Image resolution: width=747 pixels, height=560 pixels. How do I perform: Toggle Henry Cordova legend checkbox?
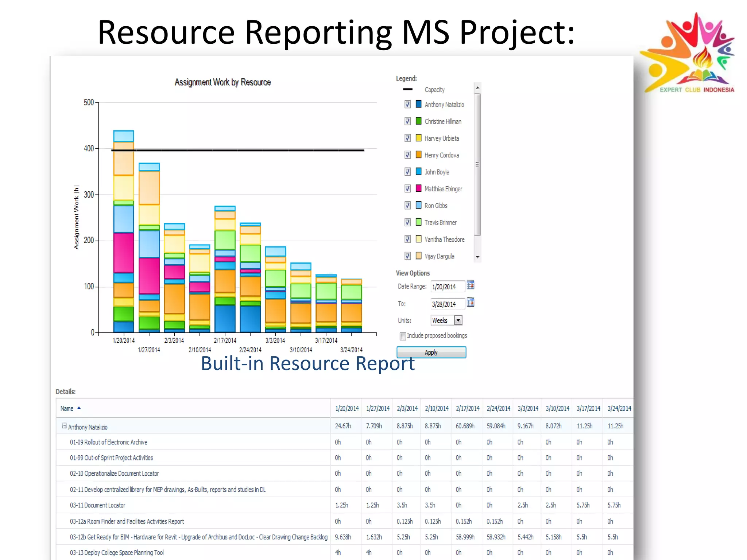(407, 155)
